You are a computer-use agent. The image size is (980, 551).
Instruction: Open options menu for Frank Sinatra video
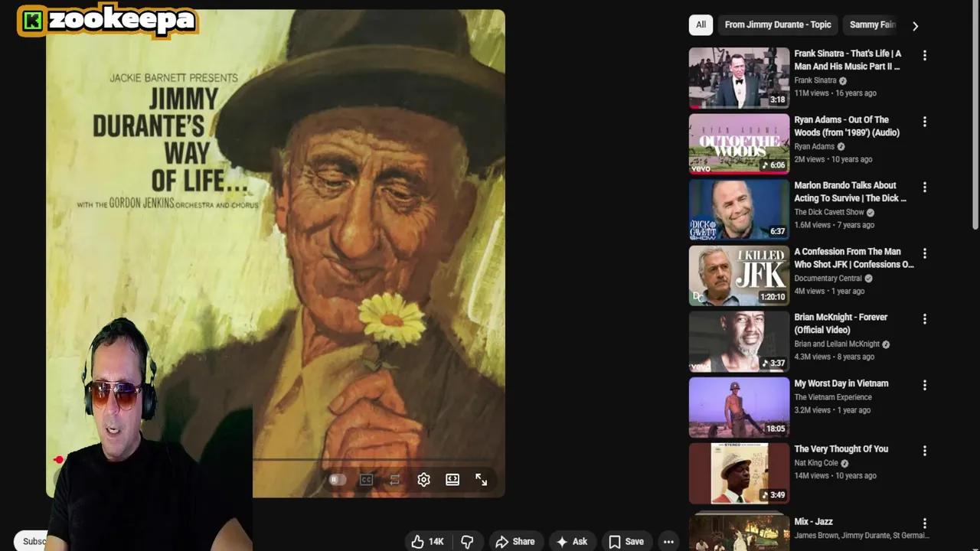(x=925, y=55)
